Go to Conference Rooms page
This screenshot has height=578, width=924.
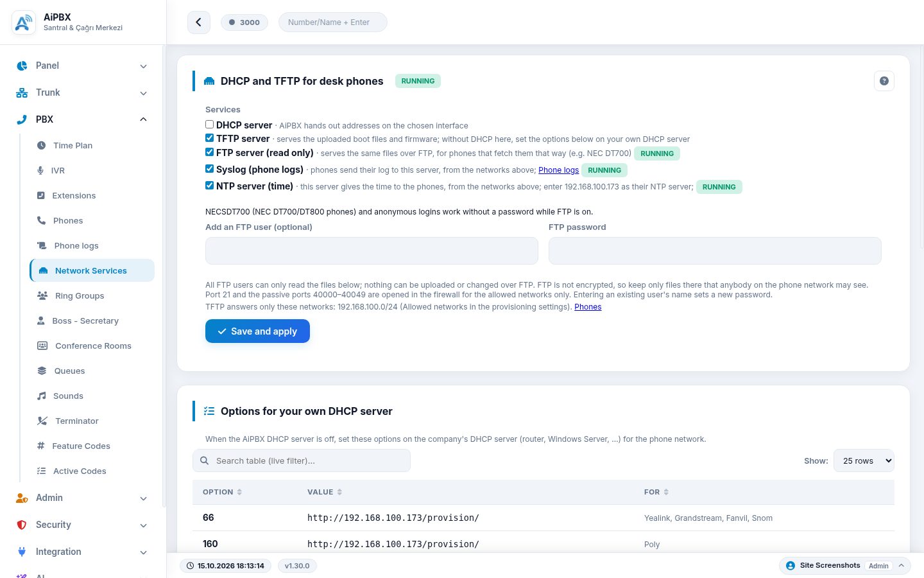tap(92, 346)
